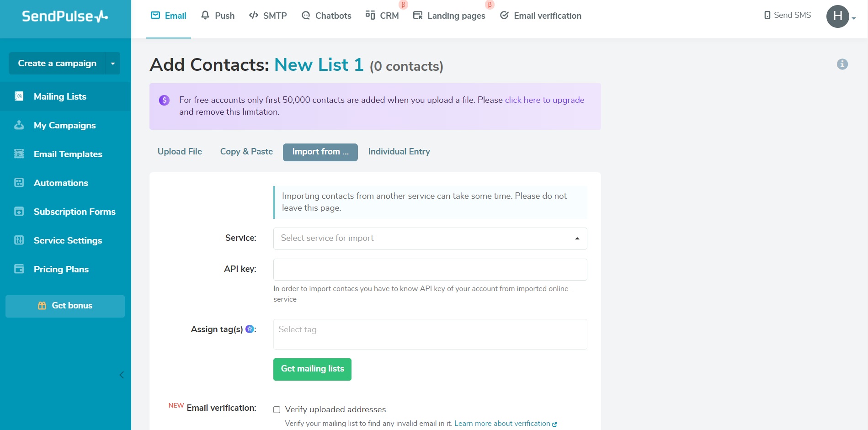Click the info icon near page title
Viewport: 868px width, 430px height.
(842, 64)
